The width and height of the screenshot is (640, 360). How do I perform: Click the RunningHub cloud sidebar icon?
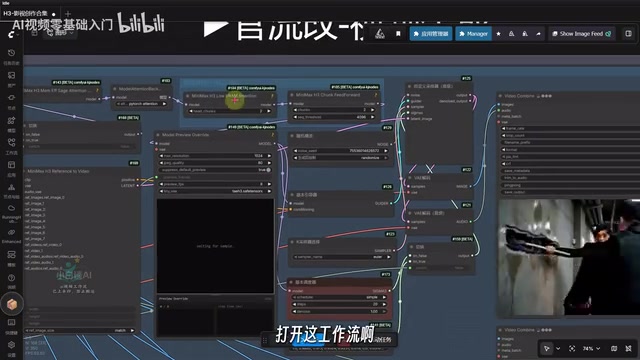[11, 208]
